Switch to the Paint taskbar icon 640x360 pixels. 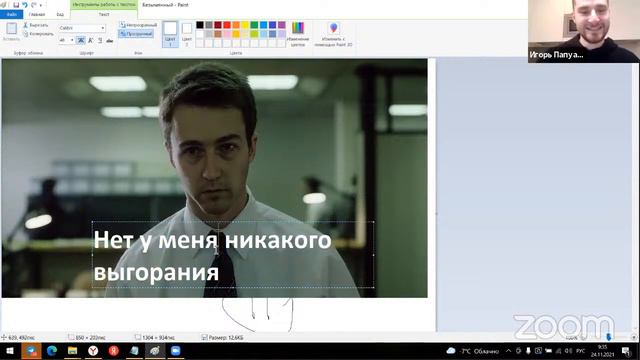tap(155, 351)
